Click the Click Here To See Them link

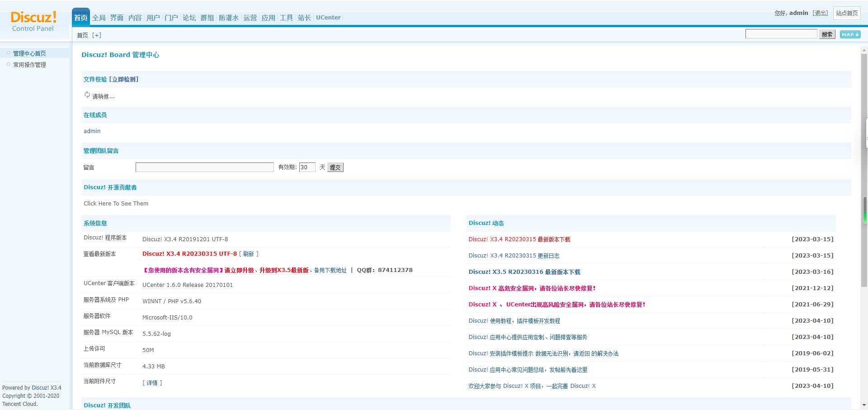[x=116, y=204]
